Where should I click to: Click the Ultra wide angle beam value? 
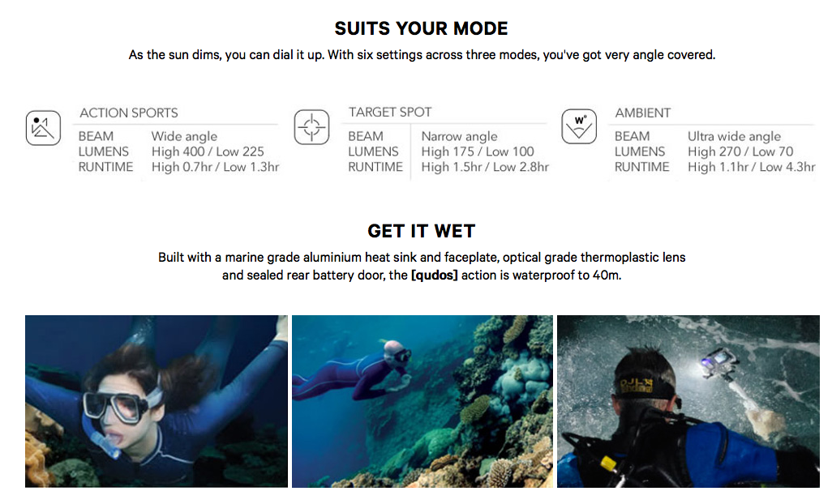735,137
